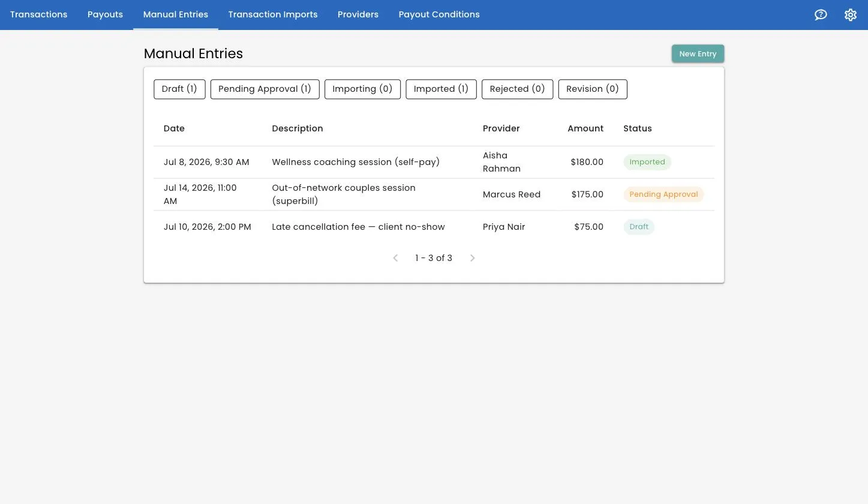Click the Imported status badge

click(x=647, y=162)
